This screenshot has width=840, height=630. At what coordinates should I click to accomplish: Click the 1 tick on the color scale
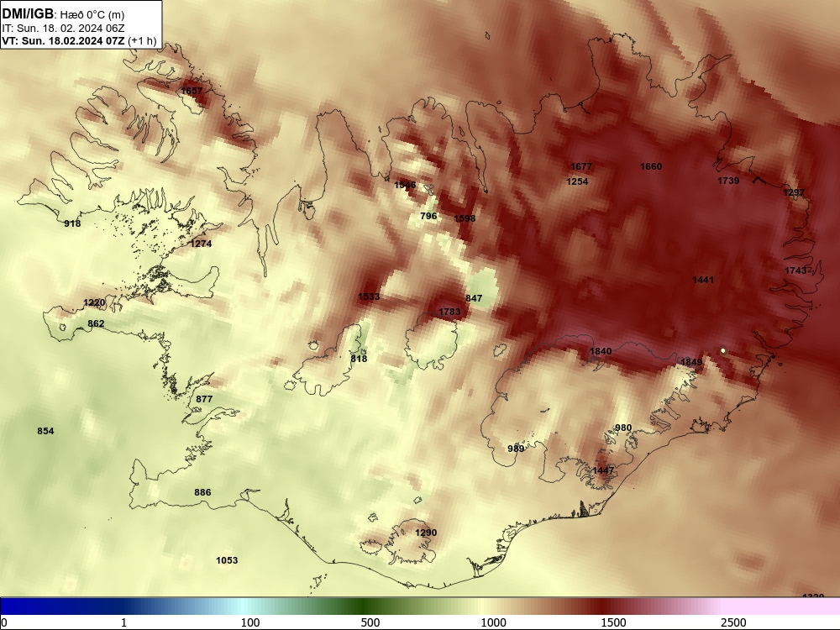tap(123, 622)
